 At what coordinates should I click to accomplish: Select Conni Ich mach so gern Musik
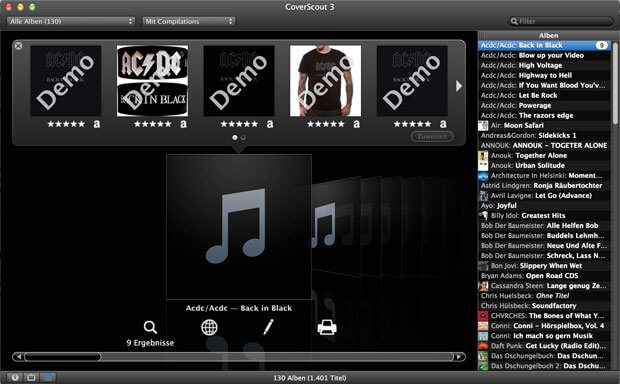pyautogui.click(x=544, y=336)
